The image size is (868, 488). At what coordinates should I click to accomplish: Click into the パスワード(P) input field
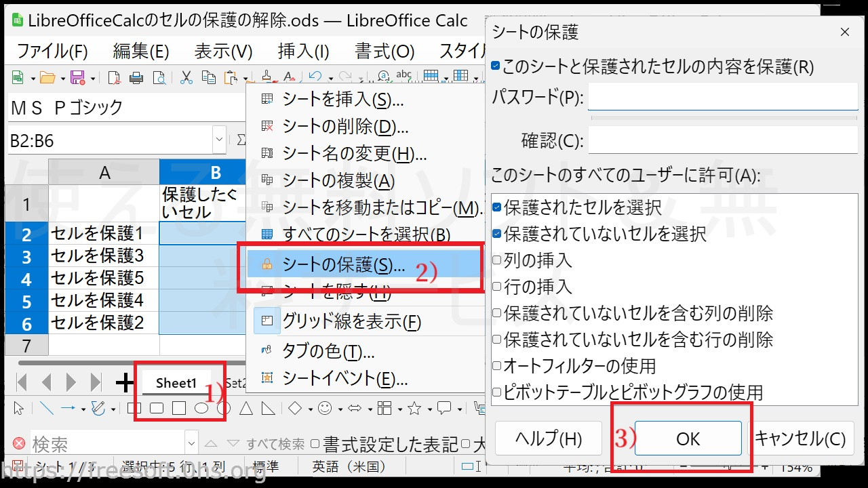tap(722, 98)
